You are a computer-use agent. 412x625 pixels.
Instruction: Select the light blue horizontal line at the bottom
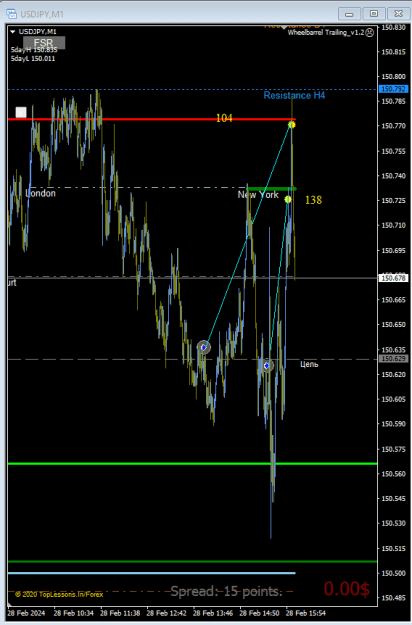click(x=152, y=573)
